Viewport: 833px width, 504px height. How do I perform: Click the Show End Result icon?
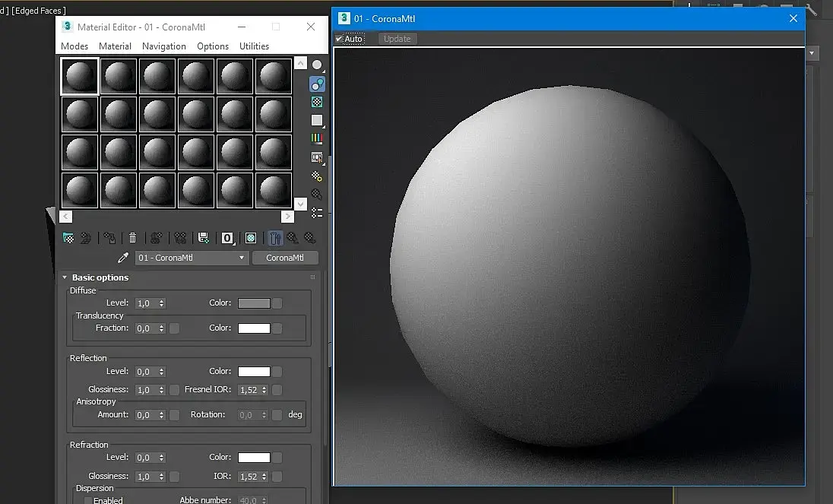point(275,238)
